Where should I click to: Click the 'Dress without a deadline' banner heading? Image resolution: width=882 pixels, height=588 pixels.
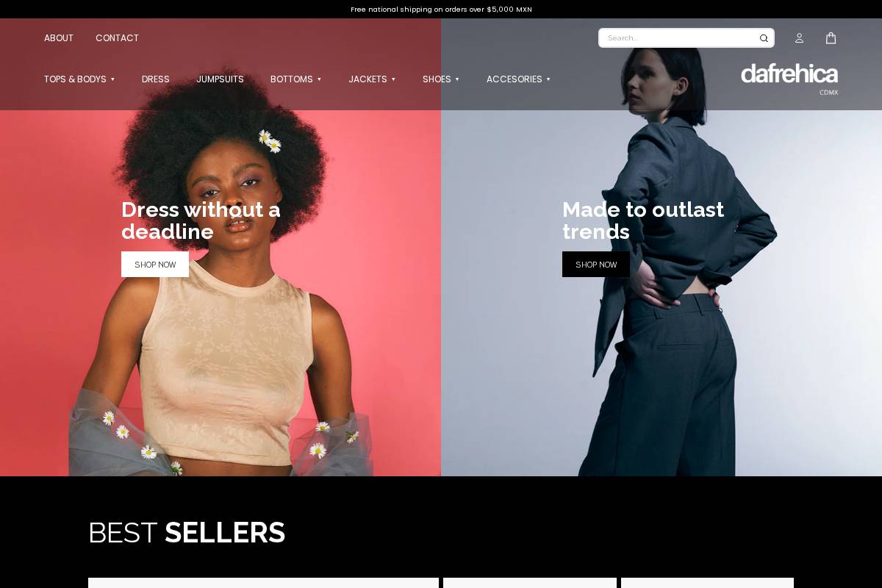(201, 220)
